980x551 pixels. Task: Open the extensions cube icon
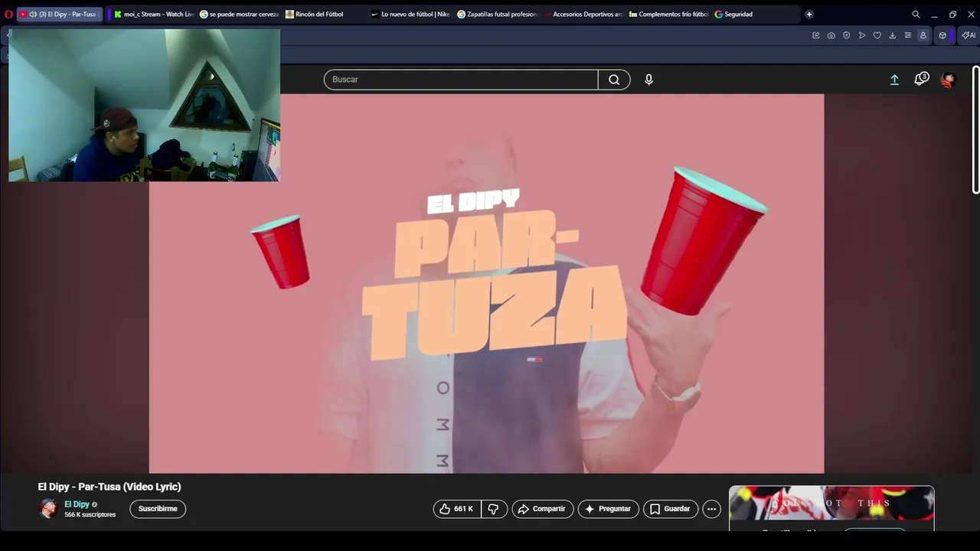[943, 35]
